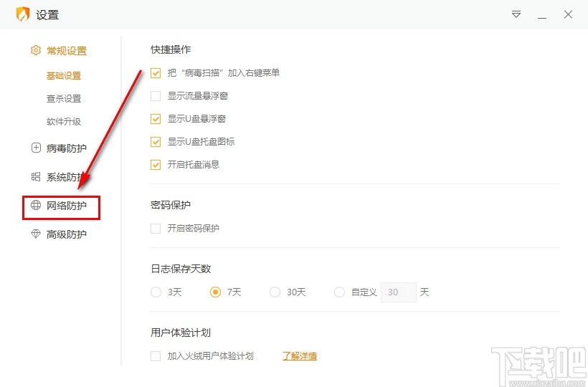This screenshot has width=588, height=387.
Task: Open the title bar dropdown menu triangle
Action: [516, 14]
